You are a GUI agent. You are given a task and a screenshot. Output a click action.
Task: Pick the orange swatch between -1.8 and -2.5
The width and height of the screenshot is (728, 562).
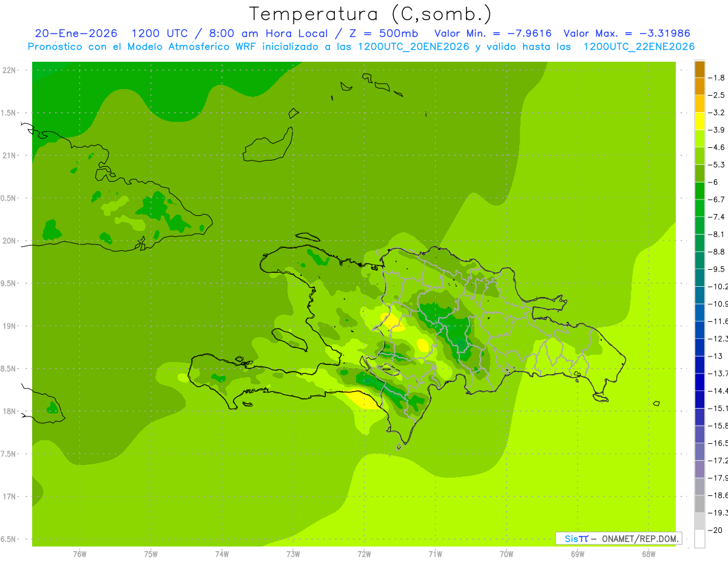click(x=699, y=87)
